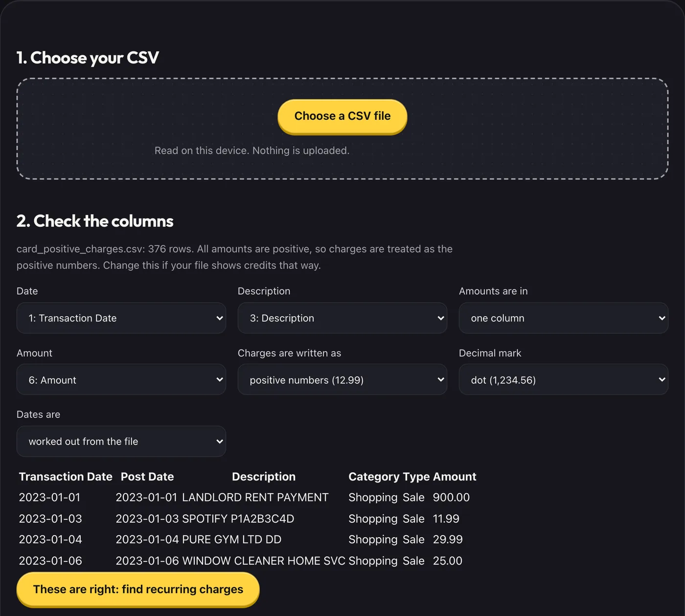Viewport: 685px width, 616px height.
Task: Open the Amount column dropdown
Action: (121, 380)
